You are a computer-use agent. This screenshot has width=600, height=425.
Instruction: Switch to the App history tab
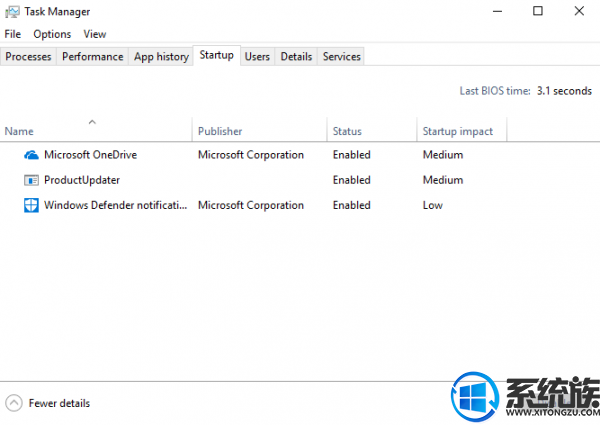161,57
